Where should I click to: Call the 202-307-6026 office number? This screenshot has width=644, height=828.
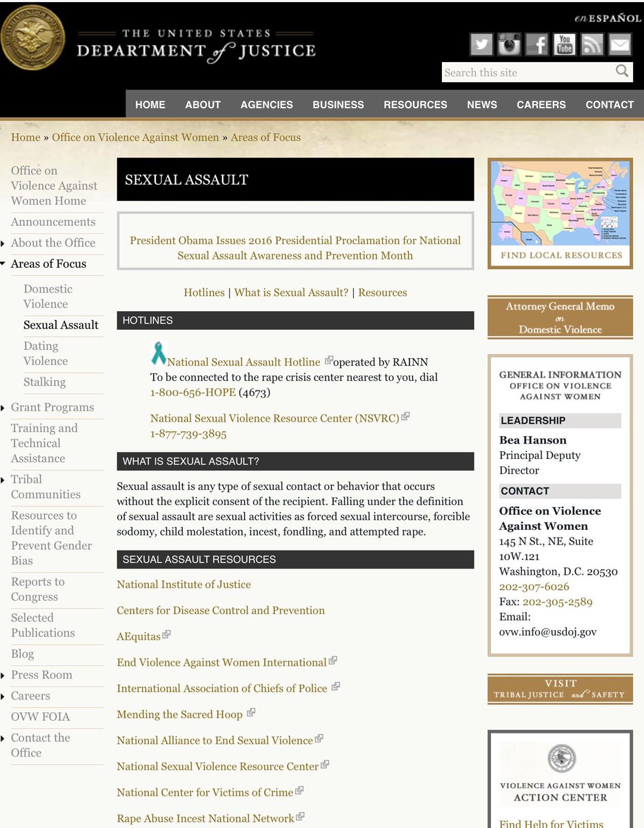click(x=534, y=586)
